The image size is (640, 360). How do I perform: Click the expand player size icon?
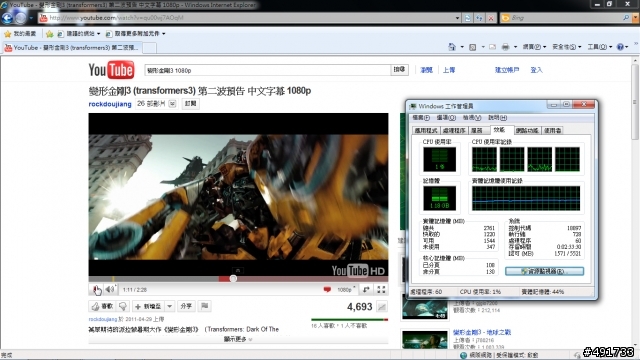[x=366, y=289]
